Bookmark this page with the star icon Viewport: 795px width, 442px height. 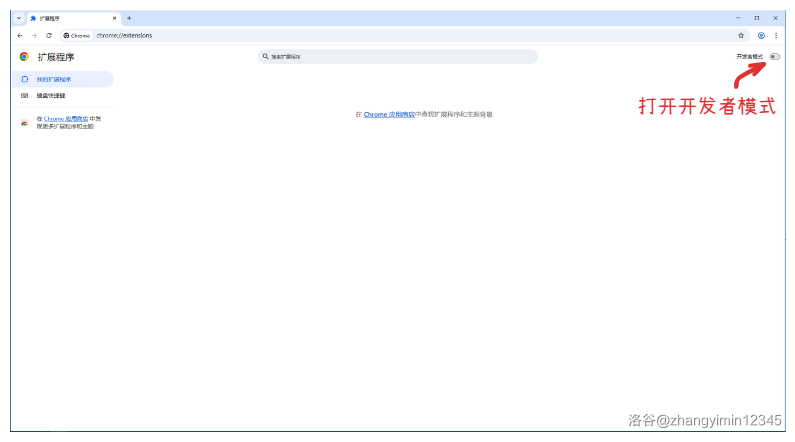click(741, 35)
